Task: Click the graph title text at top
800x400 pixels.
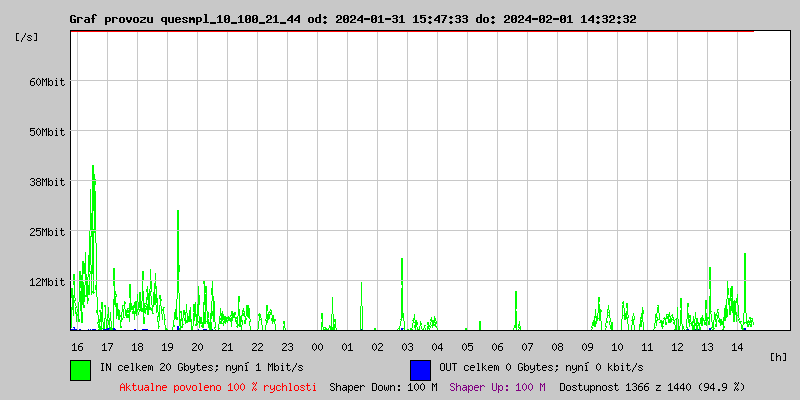Action: click(x=352, y=19)
